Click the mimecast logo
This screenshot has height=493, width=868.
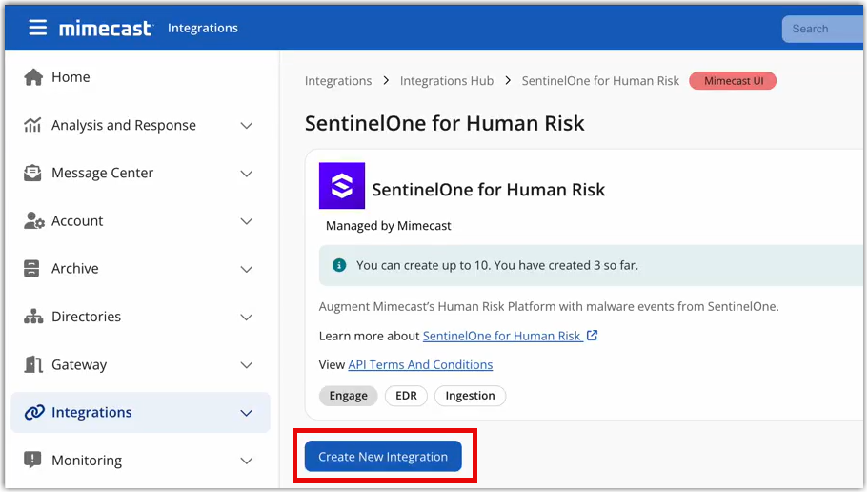pos(105,28)
